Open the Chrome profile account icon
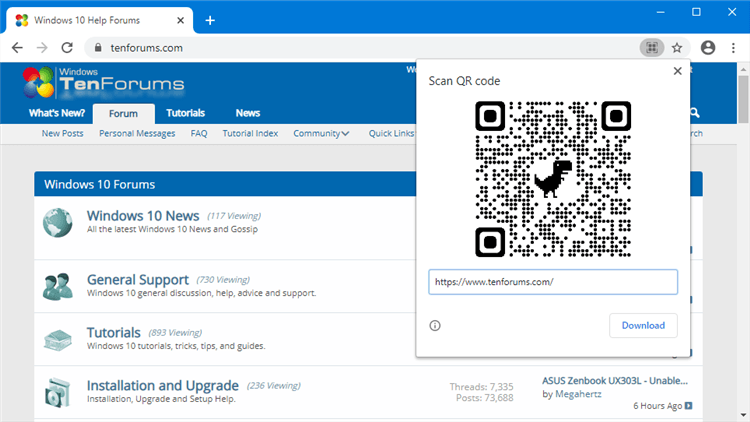This screenshot has height=422, width=750. coord(708,47)
